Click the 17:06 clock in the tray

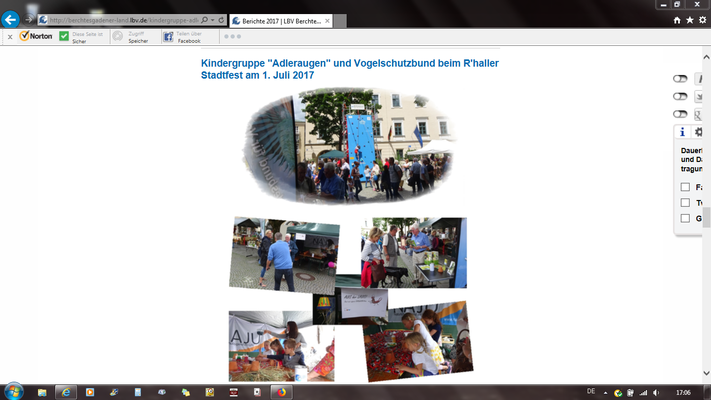click(x=683, y=393)
